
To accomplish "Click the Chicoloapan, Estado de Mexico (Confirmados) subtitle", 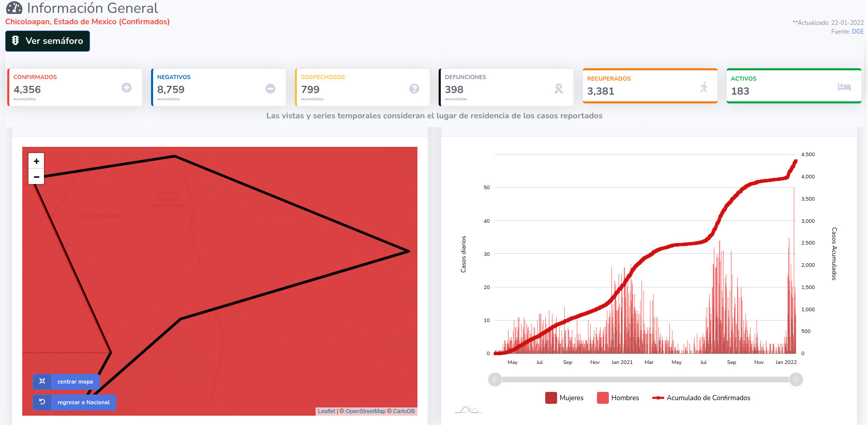I will [87, 22].
